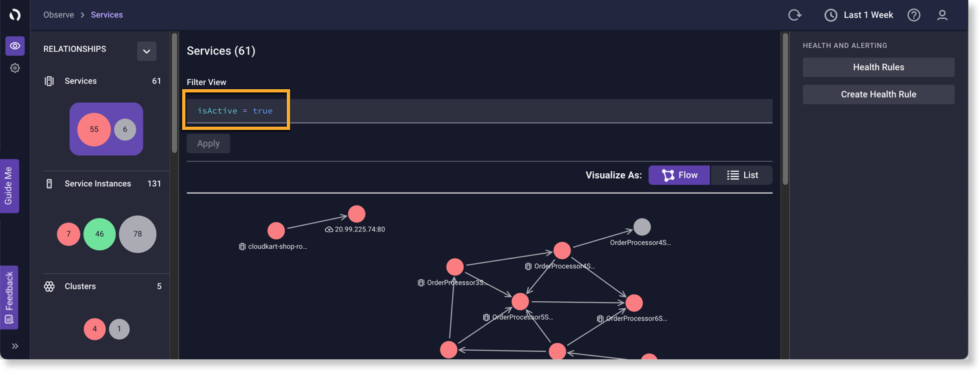Go to Observe in the breadcrumb

[59, 15]
